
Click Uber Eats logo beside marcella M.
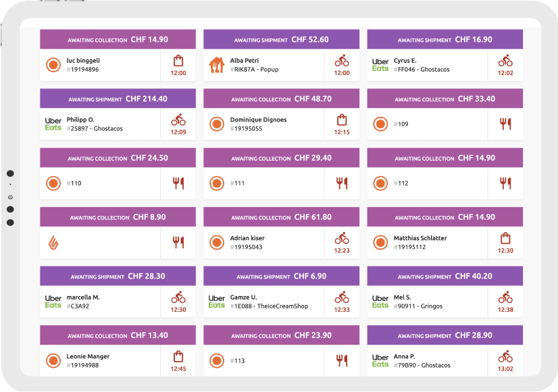pos(53,301)
